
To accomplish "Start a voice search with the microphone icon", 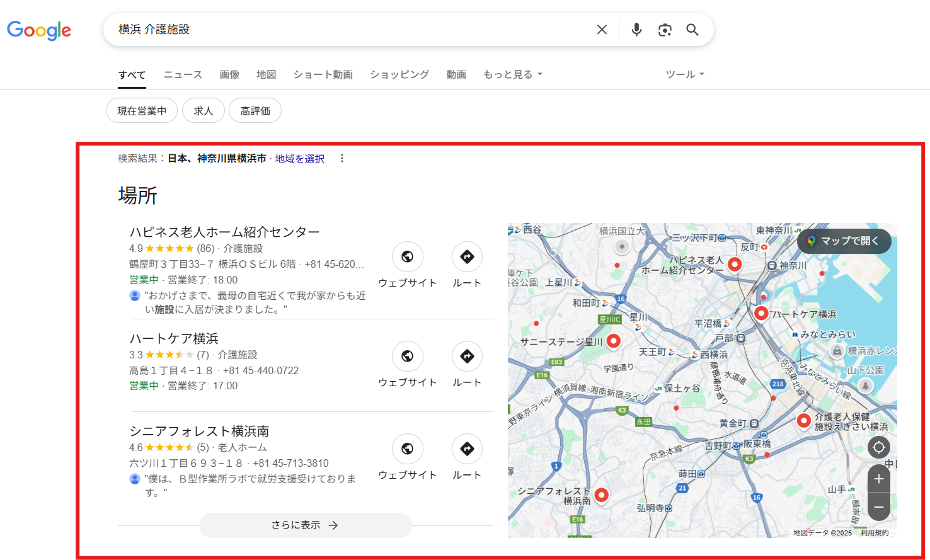I will coord(636,29).
